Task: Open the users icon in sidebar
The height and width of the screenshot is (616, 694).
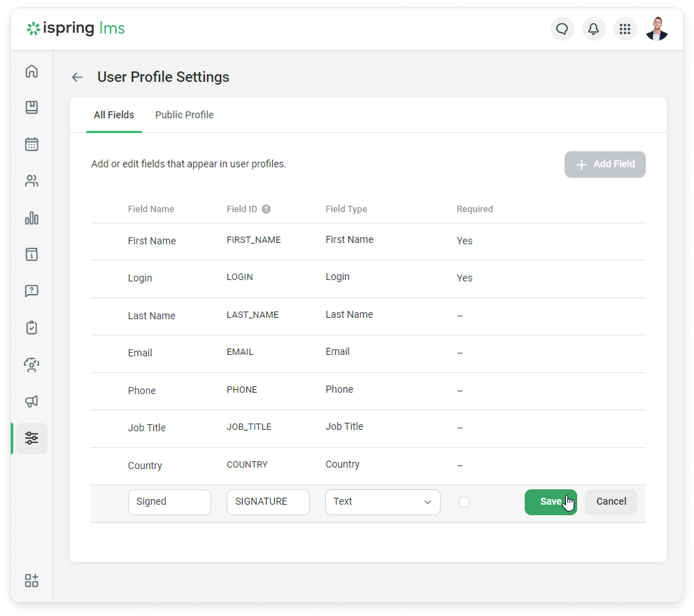Action: point(31,181)
